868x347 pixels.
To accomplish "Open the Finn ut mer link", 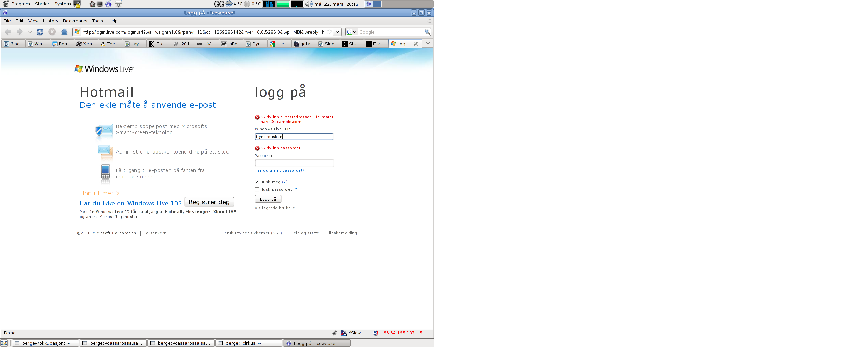I will coord(99,193).
